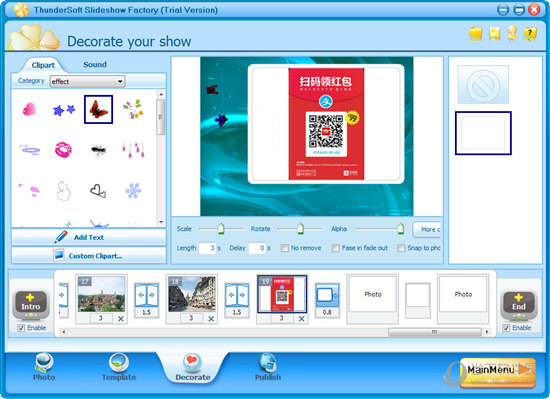
Task: Click the Length seconds input field
Action: pyautogui.click(x=207, y=248)
